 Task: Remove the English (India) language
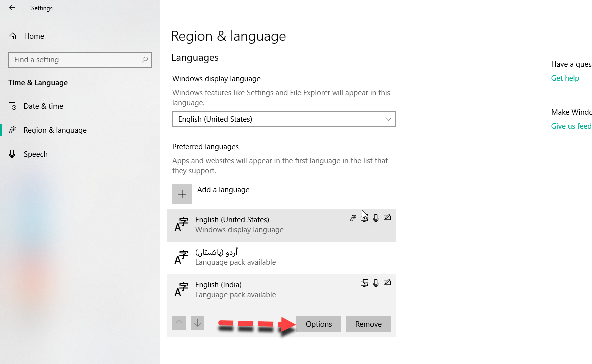coord(368,324)
